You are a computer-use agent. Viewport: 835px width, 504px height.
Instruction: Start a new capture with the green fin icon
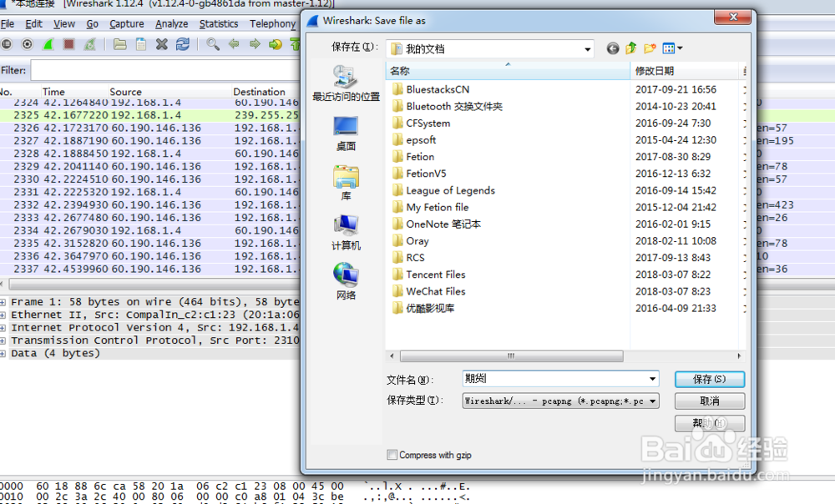[48, 44]
